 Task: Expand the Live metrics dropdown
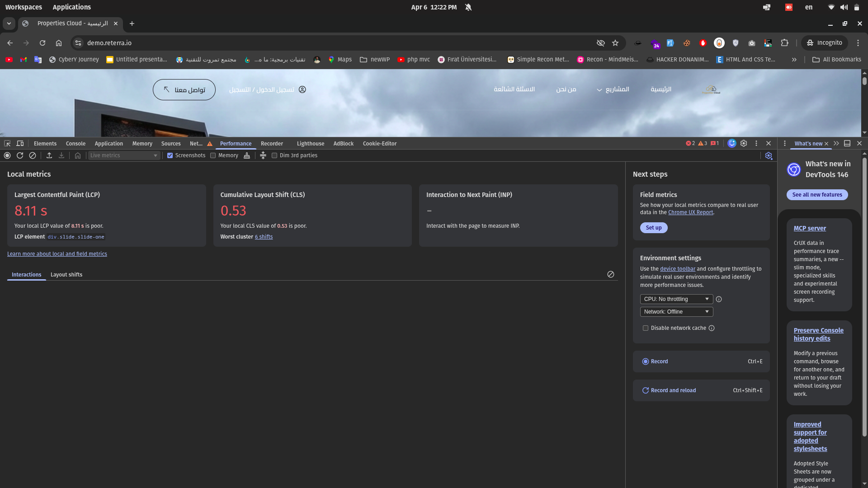124,155
